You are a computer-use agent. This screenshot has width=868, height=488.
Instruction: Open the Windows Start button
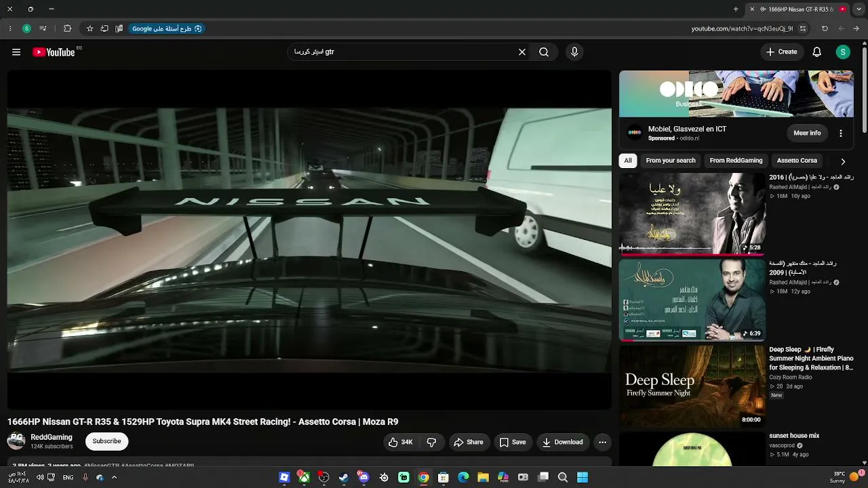tap(583, 478)
